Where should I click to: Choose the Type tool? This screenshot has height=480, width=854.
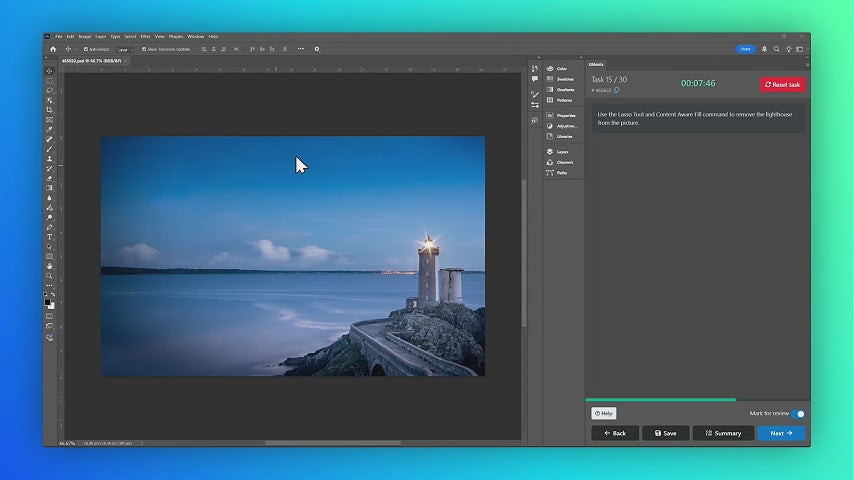[49, 237]
